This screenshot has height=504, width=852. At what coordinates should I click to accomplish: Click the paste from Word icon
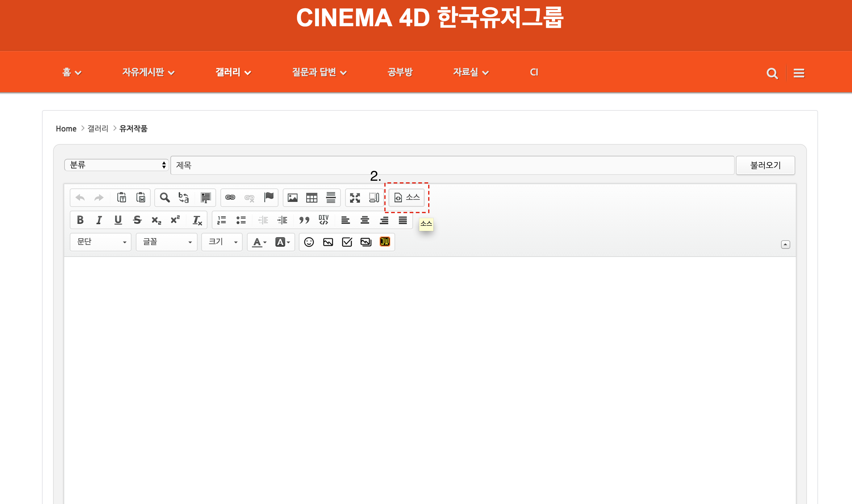coord(141,198)
